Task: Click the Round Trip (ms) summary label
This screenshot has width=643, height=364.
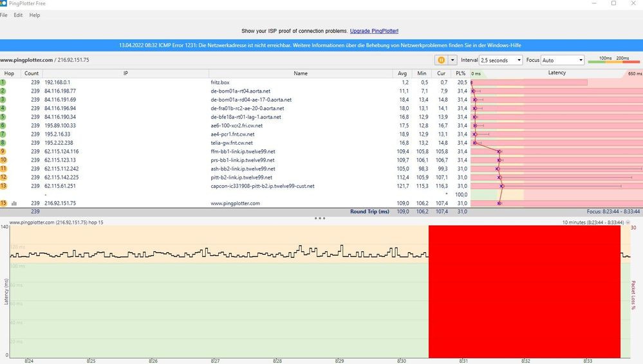Action: (x=369, y=212)
